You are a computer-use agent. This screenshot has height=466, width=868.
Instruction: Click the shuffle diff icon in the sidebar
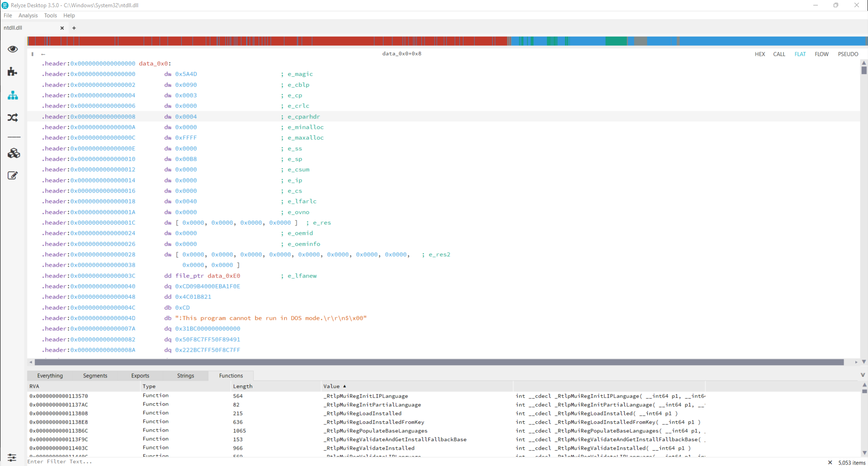tap(13, 118)
